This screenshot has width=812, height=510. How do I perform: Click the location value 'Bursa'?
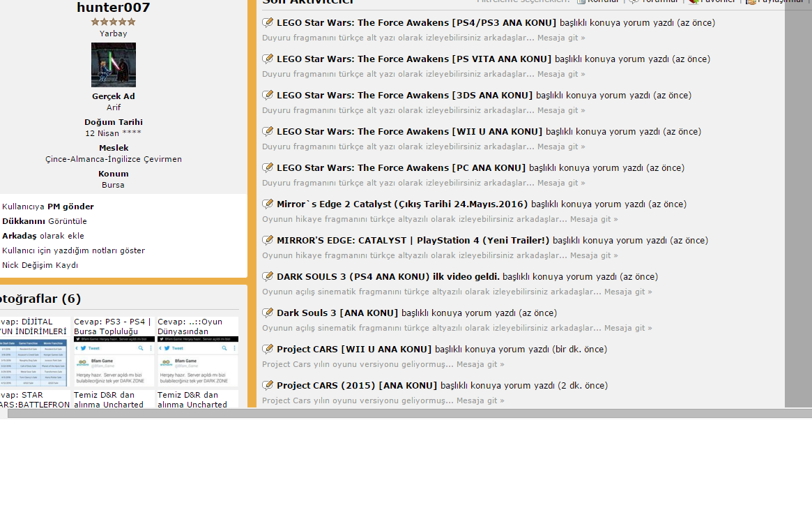pyautogui.click(x=114, y=185)
